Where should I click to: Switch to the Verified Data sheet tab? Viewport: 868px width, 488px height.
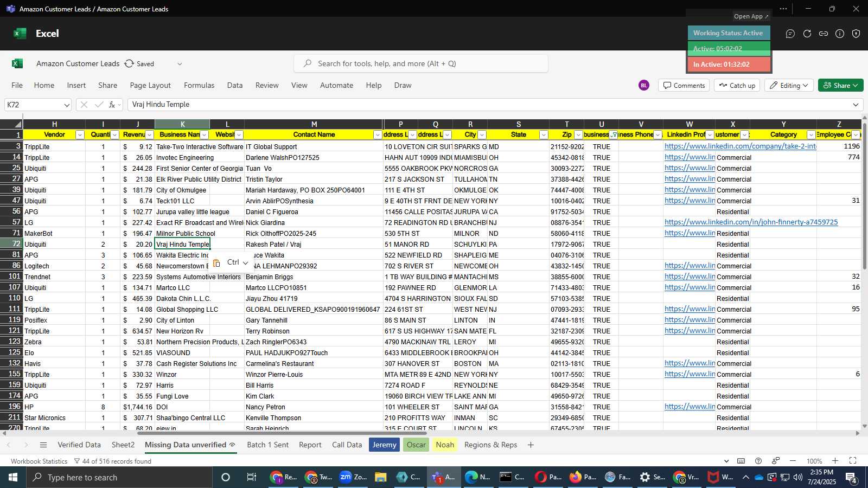(79, 445)
